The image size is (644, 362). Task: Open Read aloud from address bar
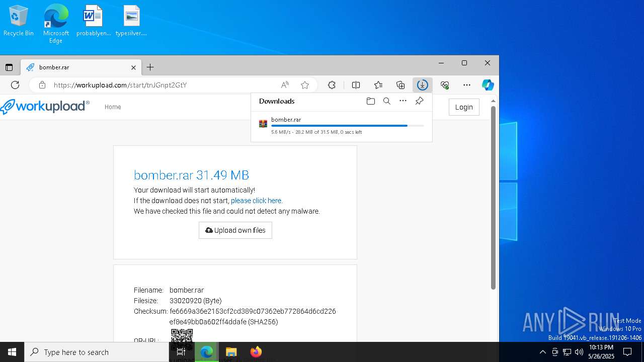(x=285, y=85)
